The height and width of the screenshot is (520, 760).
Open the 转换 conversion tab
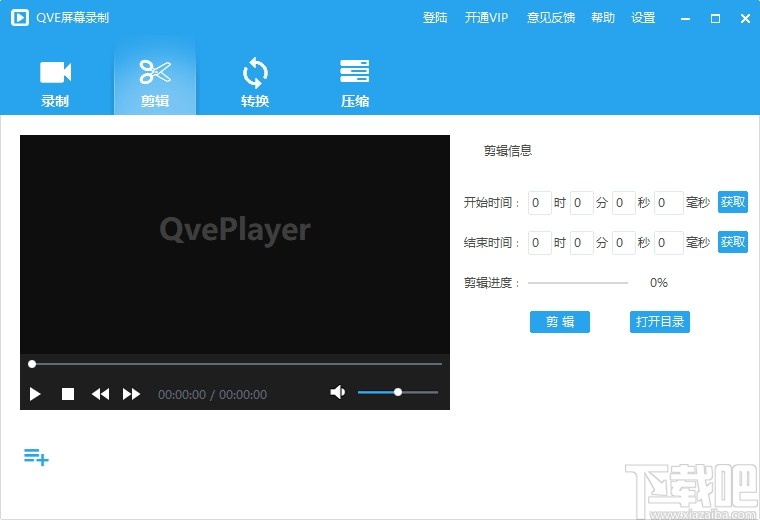[255, 83]
